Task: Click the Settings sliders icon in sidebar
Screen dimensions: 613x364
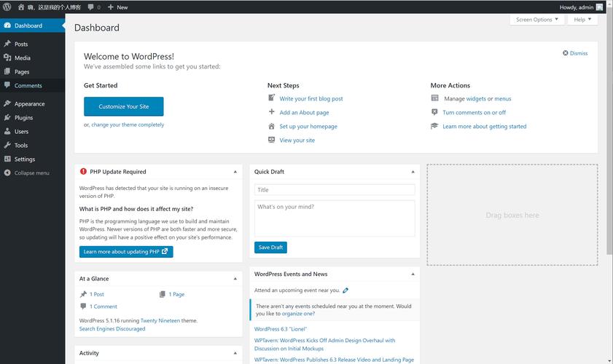Action: [7, 159]
